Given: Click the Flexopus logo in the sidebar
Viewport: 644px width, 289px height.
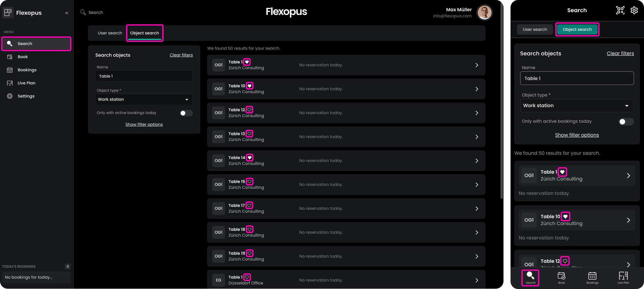Looking at the screenshot, I should (8, 12).
